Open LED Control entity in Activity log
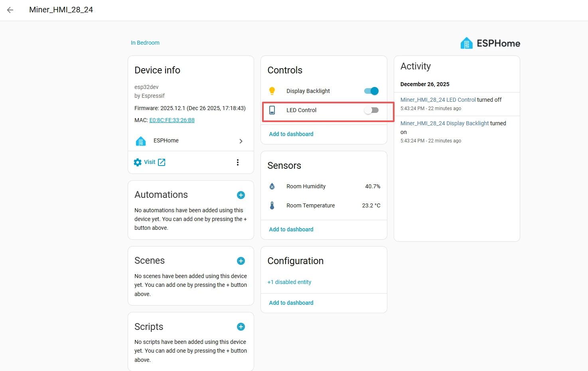This screenshot has height=371, width=588. 438,100
